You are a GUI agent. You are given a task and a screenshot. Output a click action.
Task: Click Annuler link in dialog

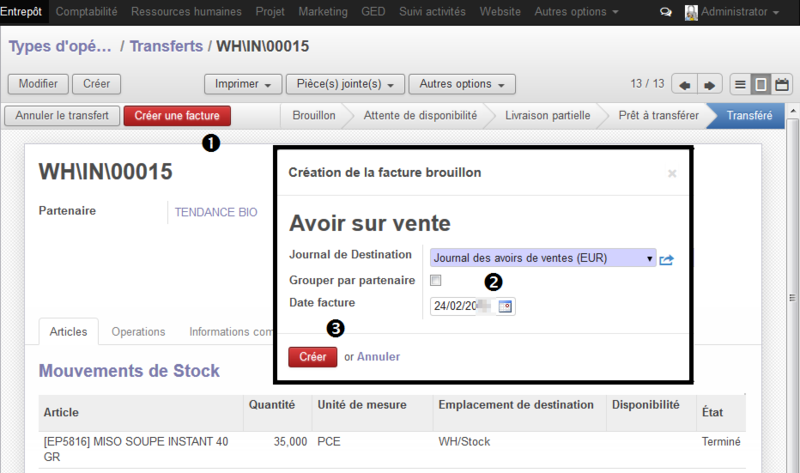point(378,357)
